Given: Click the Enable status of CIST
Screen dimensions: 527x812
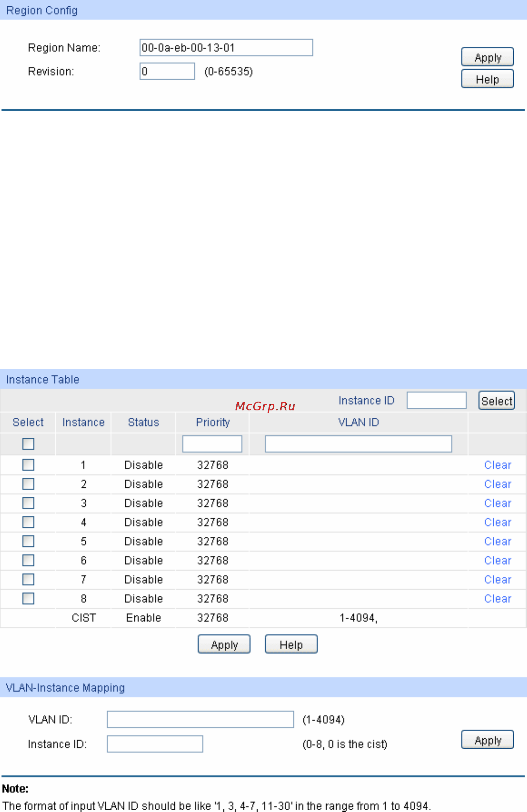Looking at the screenshot, I should click(x=143, y=618).
